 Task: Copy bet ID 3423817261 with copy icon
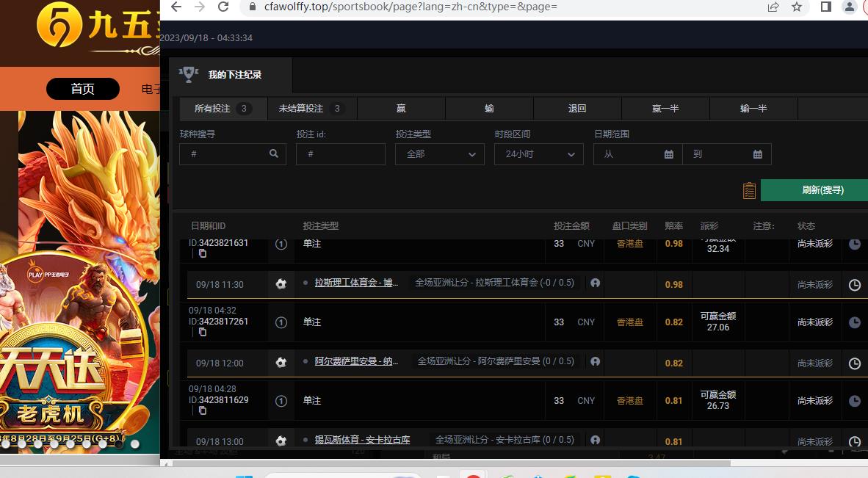[203, 332]
